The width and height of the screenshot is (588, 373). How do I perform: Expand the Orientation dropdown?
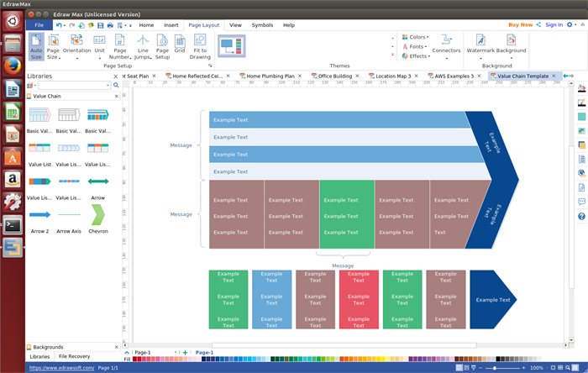pyautogui.click(x=76, y=46)
